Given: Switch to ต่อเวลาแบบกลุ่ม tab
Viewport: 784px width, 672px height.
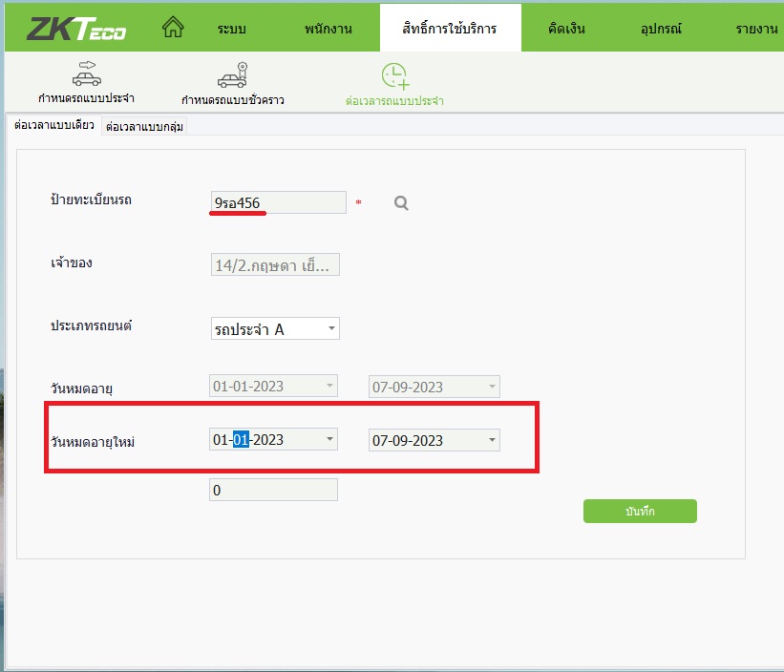Looking at the screenshot, I should pyautogui.click(x=144, y=126).
